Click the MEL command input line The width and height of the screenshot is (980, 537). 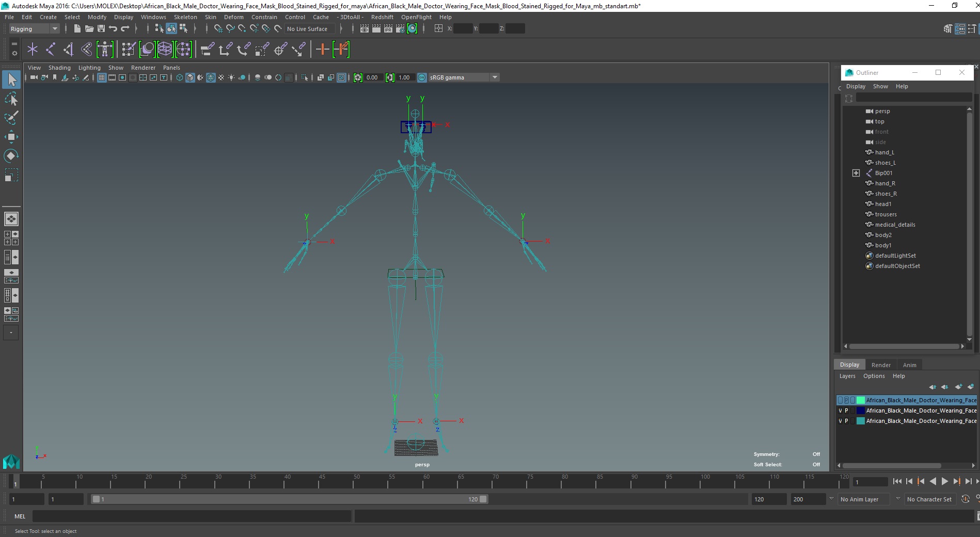pyautogui.click(x=192, y=516)
